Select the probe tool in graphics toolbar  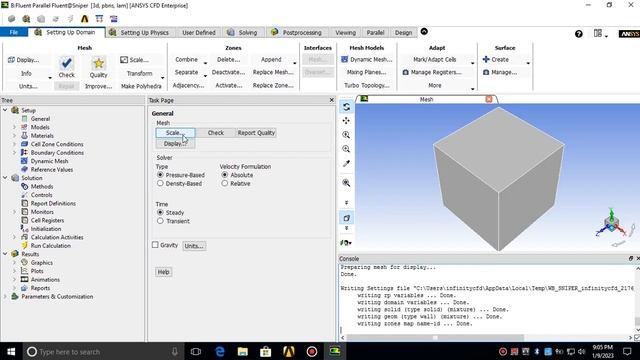click(346, 164)
